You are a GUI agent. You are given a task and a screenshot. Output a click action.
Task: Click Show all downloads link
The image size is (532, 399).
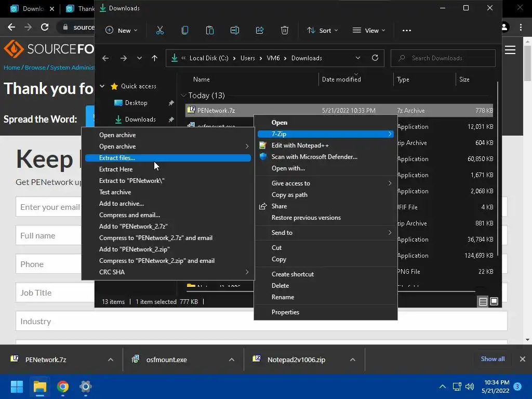click(493, 359)
